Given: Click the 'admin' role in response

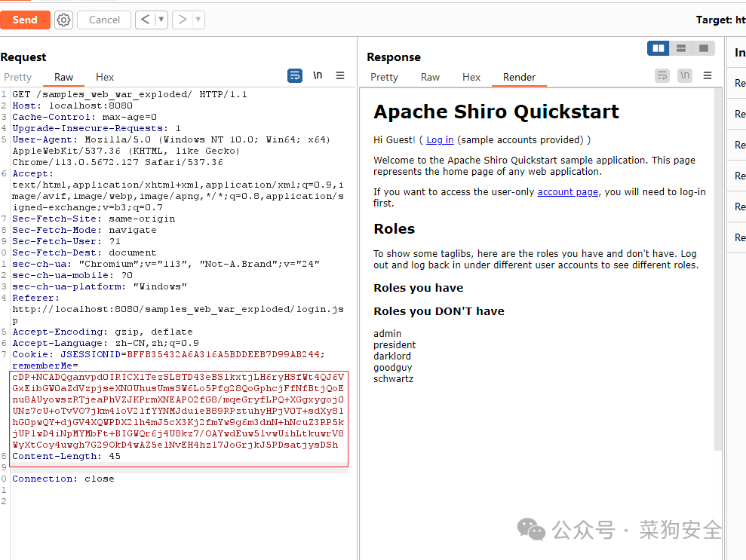Looking at the screenshot, I should click(387, 333).
